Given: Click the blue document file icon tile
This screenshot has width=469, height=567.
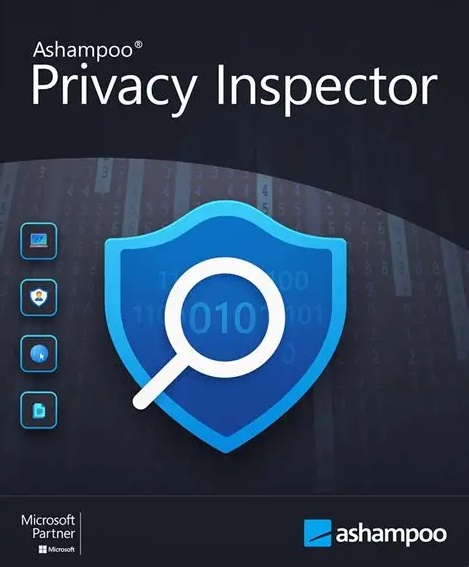Looking at the screenshot, I should point(38,410).
